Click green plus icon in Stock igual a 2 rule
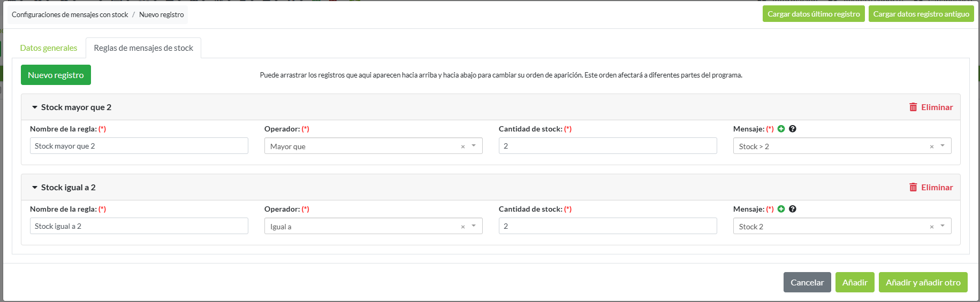Viewport: 980px width, 302px height. click(781, 209)
